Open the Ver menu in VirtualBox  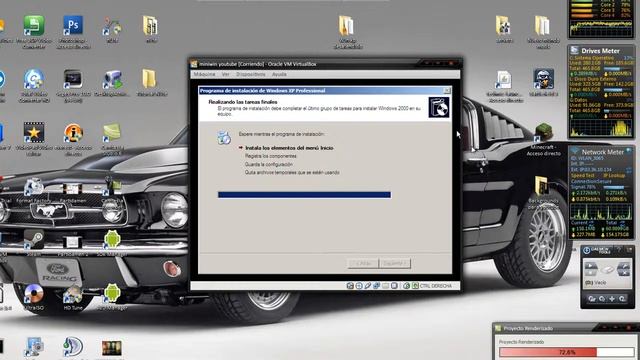click(226, 74)
